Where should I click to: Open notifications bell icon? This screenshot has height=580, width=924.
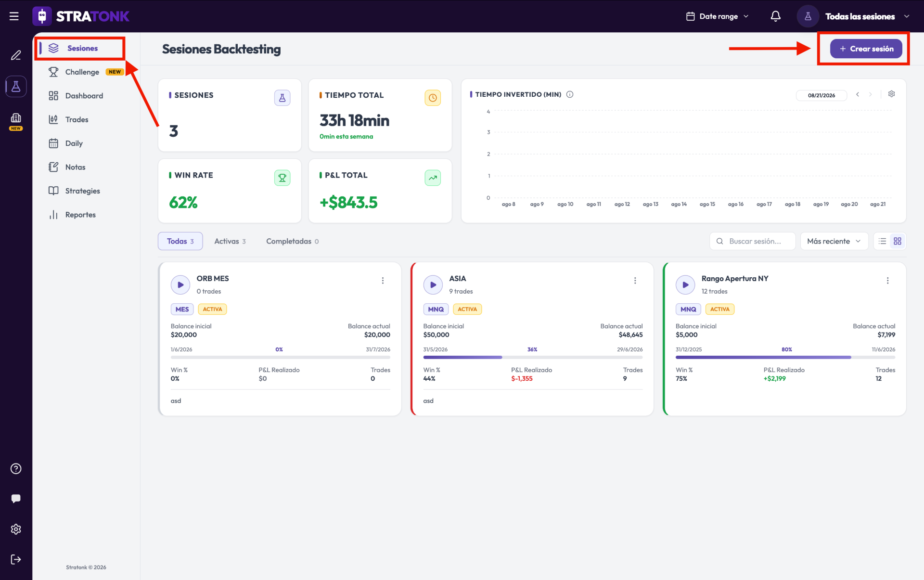[775, 16]
